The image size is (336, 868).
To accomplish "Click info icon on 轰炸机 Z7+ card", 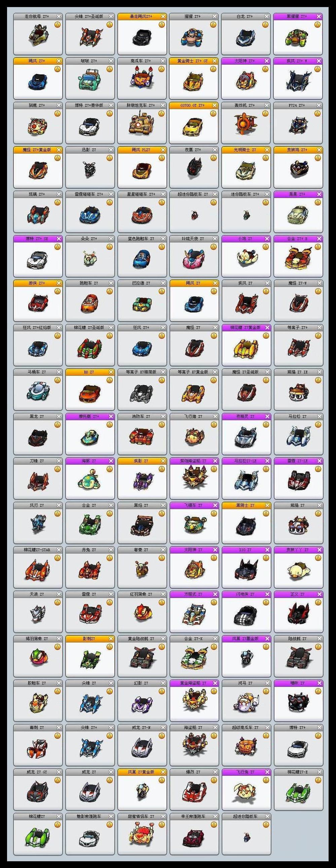I will (x=266, y=113).
